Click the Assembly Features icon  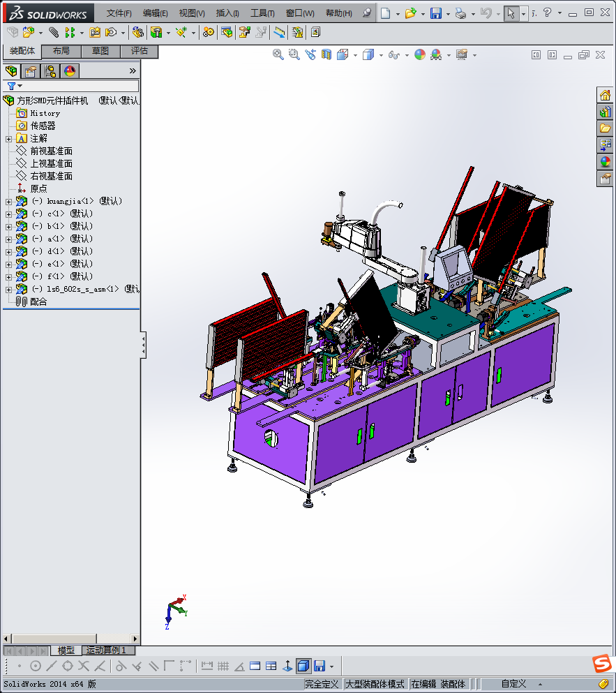coord(156,32)
